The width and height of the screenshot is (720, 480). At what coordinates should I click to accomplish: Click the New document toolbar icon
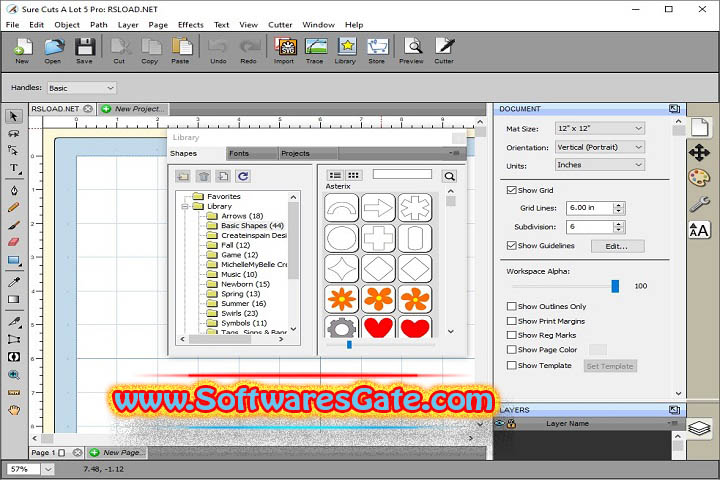click(22, 50)
